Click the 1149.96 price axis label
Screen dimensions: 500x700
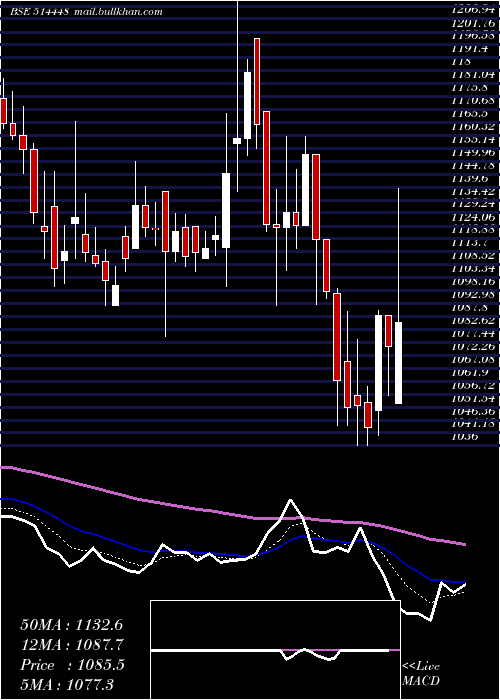coord(473,153)
